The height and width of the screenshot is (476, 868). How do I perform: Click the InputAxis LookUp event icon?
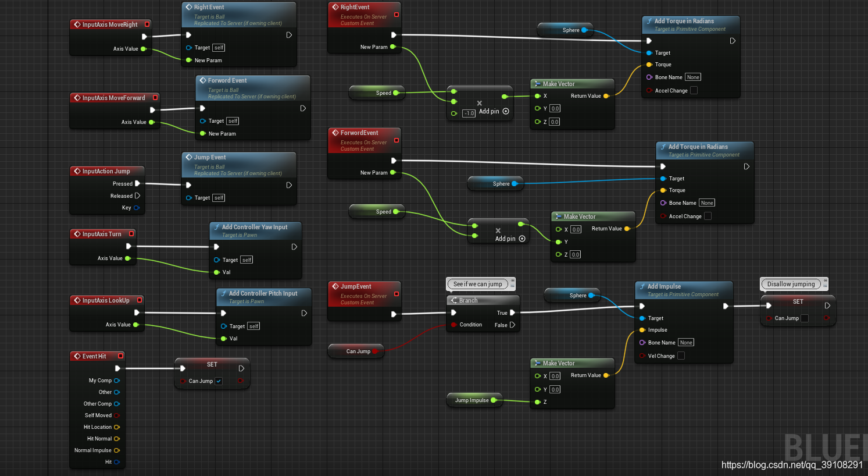tap(77, 300)
